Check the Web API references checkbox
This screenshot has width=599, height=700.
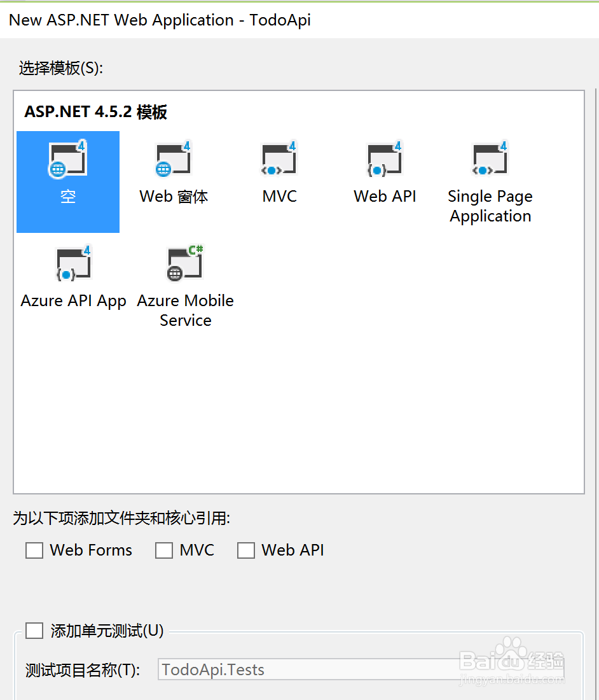246,550
